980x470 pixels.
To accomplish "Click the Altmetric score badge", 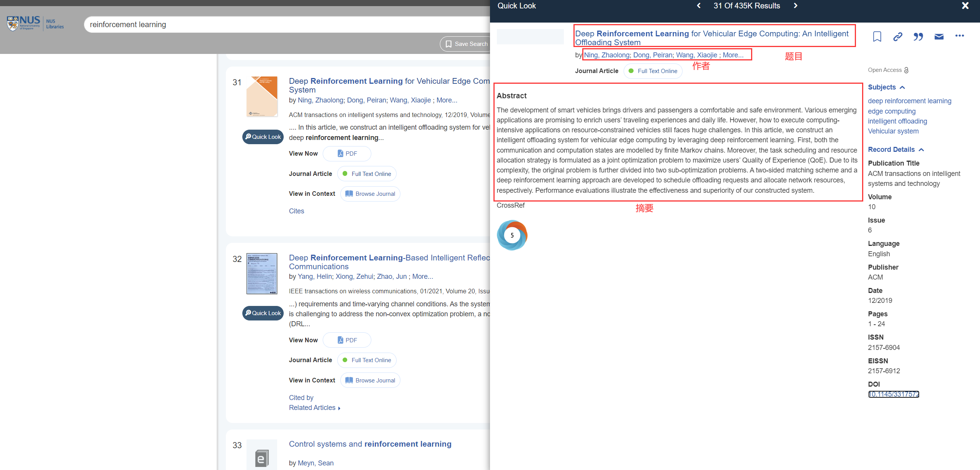I will pos(512,235).
